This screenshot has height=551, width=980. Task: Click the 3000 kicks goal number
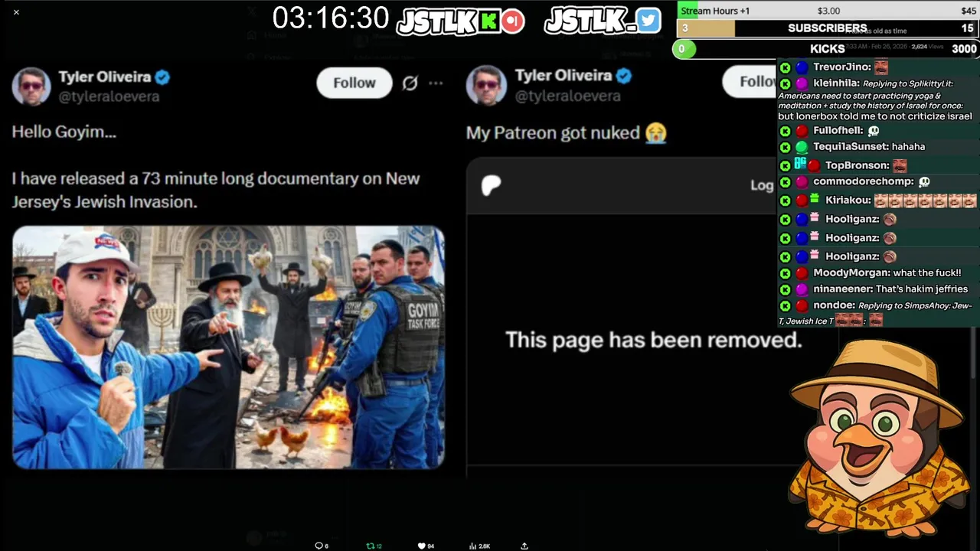coord(964,49)
